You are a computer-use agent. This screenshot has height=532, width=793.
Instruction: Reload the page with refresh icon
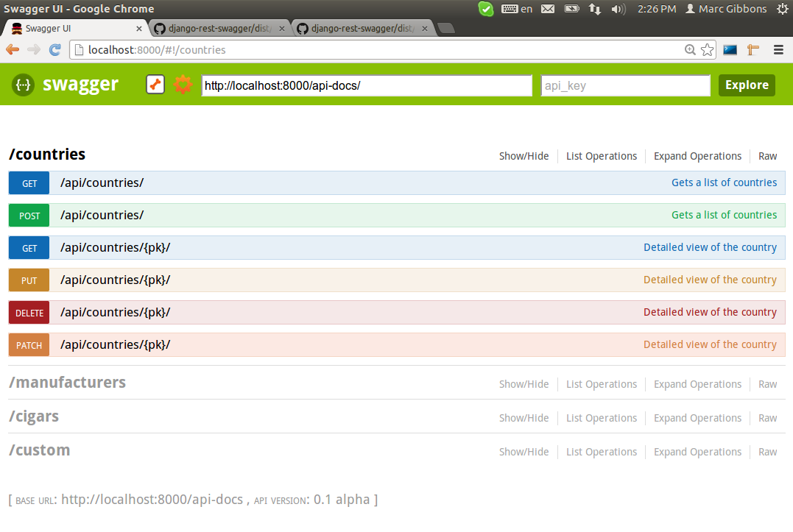pyautogui.click(x=54, y=49)
